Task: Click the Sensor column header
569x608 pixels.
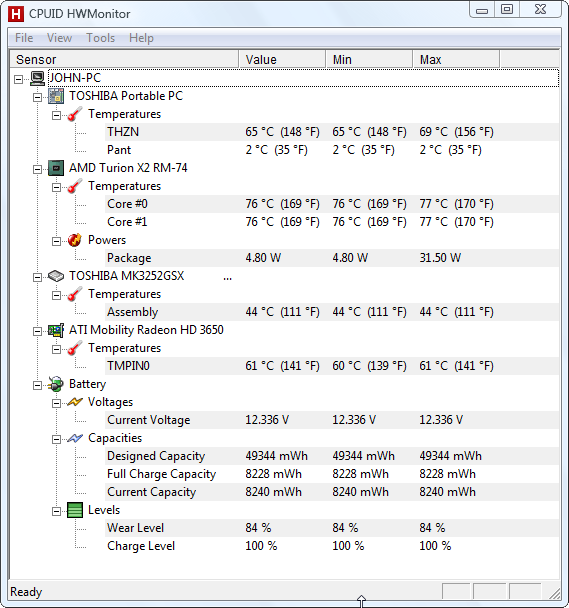Action: [124, 59]
